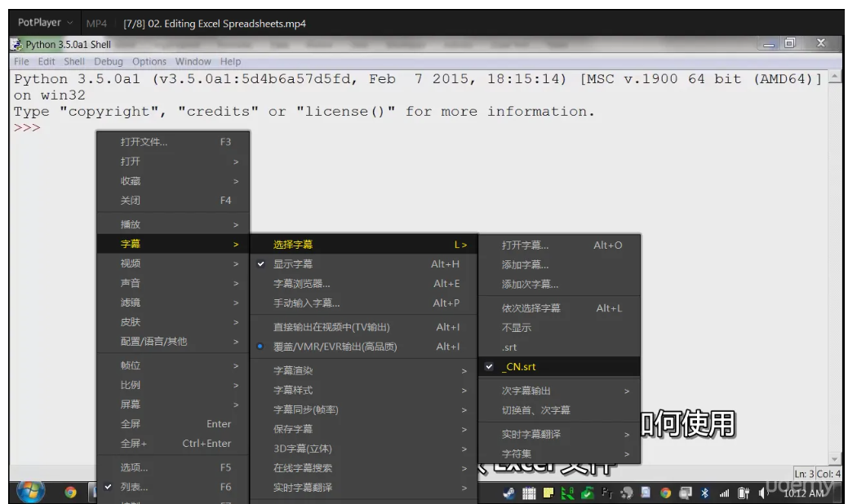Click the Bluetooth icon in the system tray
The image size is (857, 504).
pos(704,493)
